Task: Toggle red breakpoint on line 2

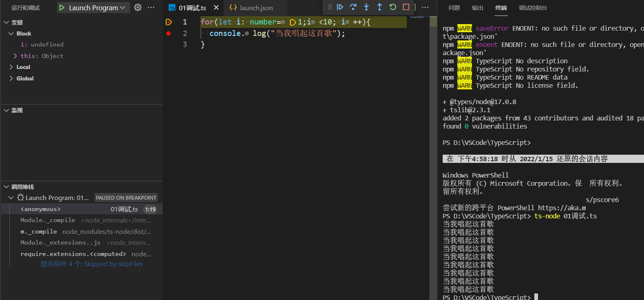Action: [168, 33]
